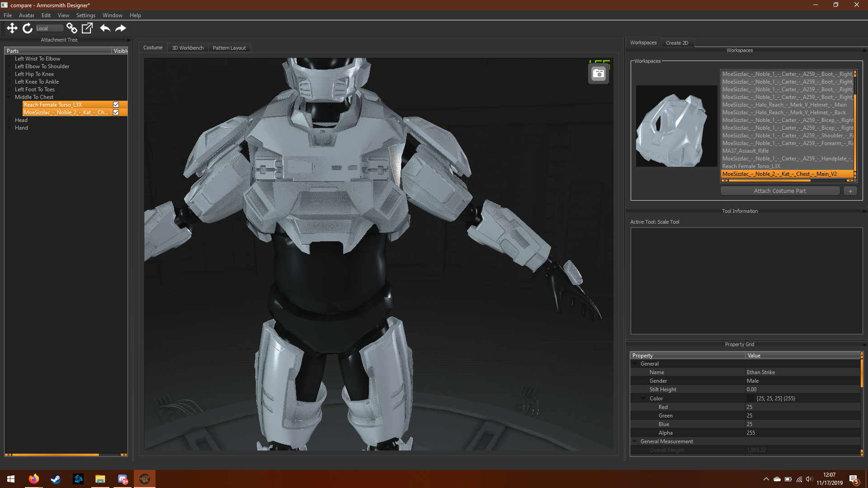Take a viewport screenshot with camera icon
Screen dimensions: 868x488
click(x=599, y=74)
